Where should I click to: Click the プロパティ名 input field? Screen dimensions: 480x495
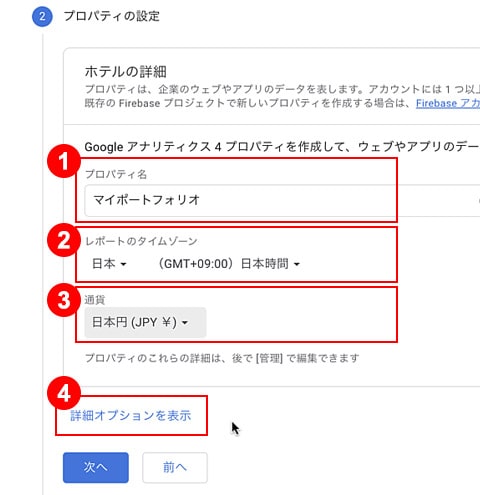[282, 200]
